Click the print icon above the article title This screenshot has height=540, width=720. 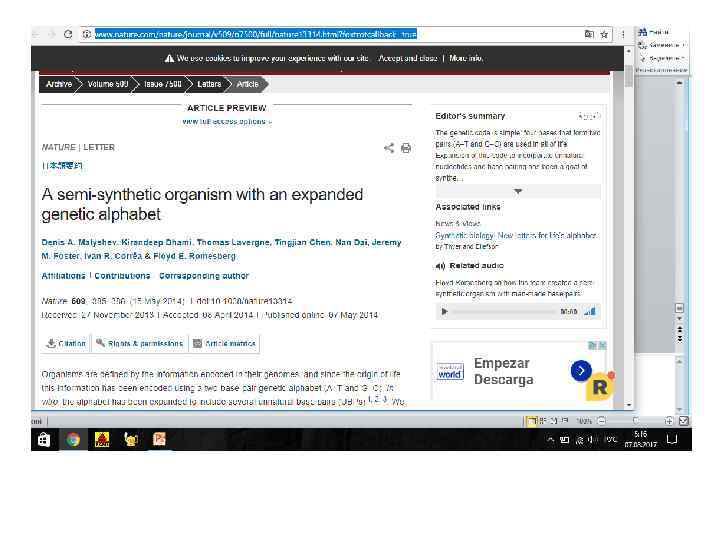click(x=406, y=148)
